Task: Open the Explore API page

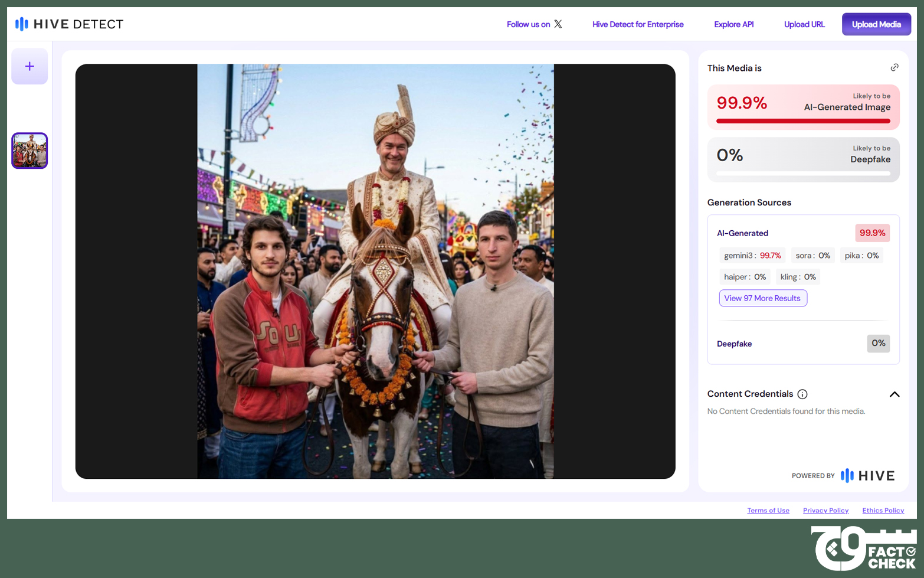Action: point(733,24)
